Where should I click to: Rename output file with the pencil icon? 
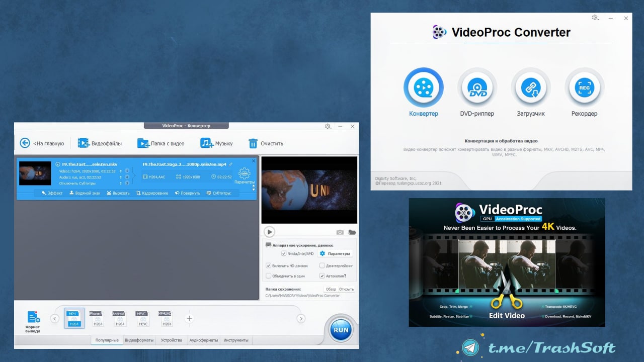click(231, 164)
